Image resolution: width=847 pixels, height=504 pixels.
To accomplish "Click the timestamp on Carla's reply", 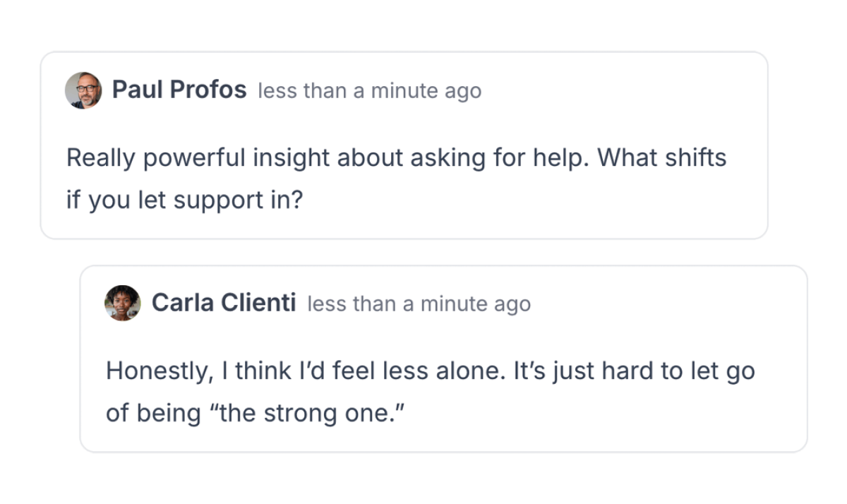I will [419, 304].
